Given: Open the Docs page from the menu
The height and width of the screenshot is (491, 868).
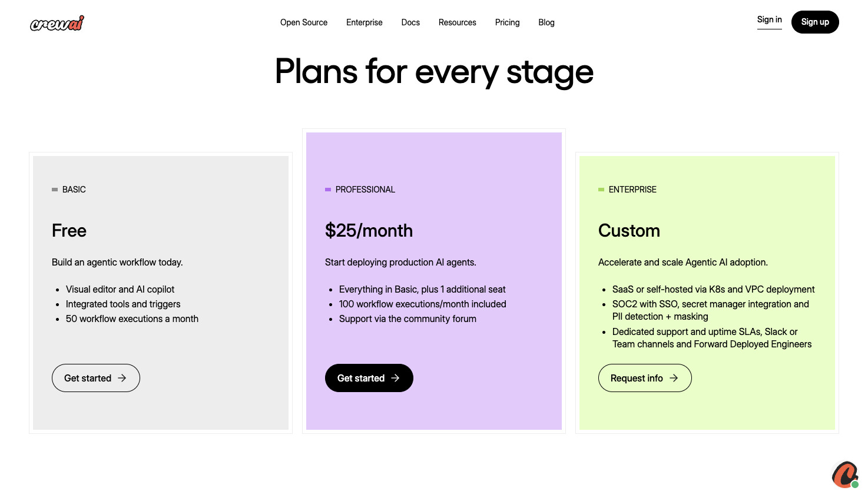Looking at the screenshot, I should tap(410, 22).
